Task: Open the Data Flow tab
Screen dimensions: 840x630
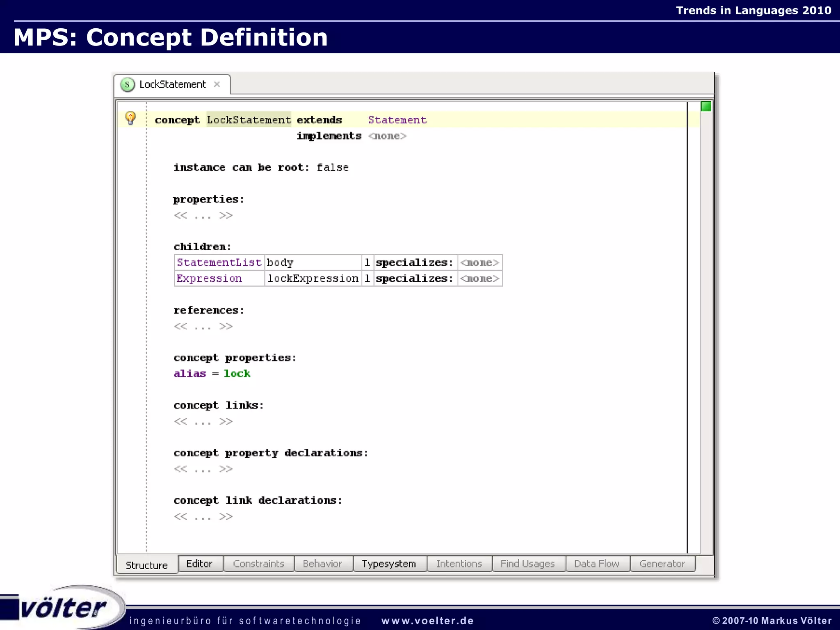Action: click(x=596, y=564)
